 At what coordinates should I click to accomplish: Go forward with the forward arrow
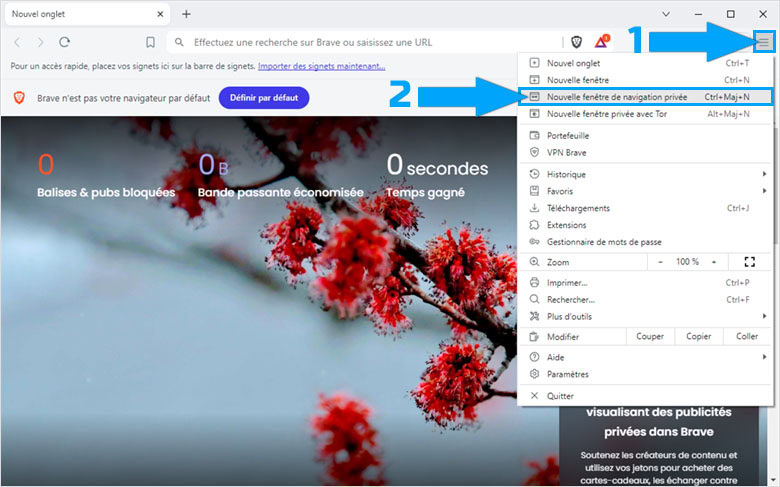tap(40, 42)
